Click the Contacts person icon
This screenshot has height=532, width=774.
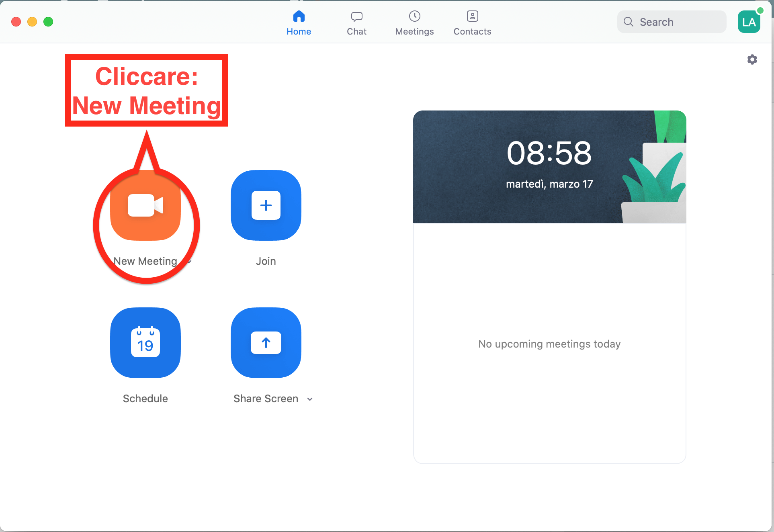click(472, 16)
